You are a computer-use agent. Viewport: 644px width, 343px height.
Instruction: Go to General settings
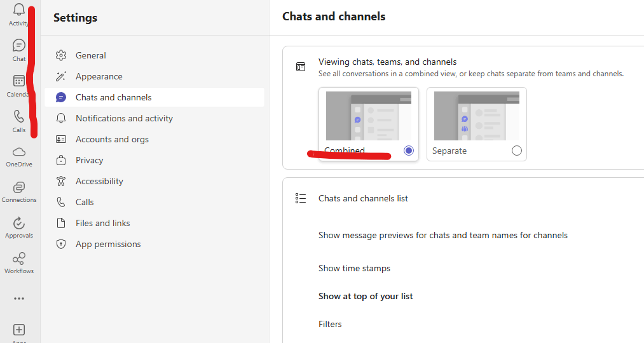click(x=154, y=55)
